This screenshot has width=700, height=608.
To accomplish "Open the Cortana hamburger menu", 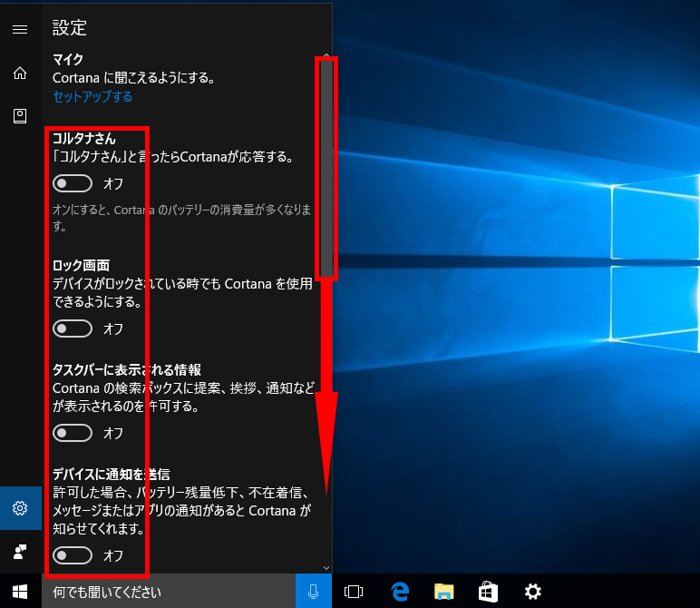I will click(20, 29).
